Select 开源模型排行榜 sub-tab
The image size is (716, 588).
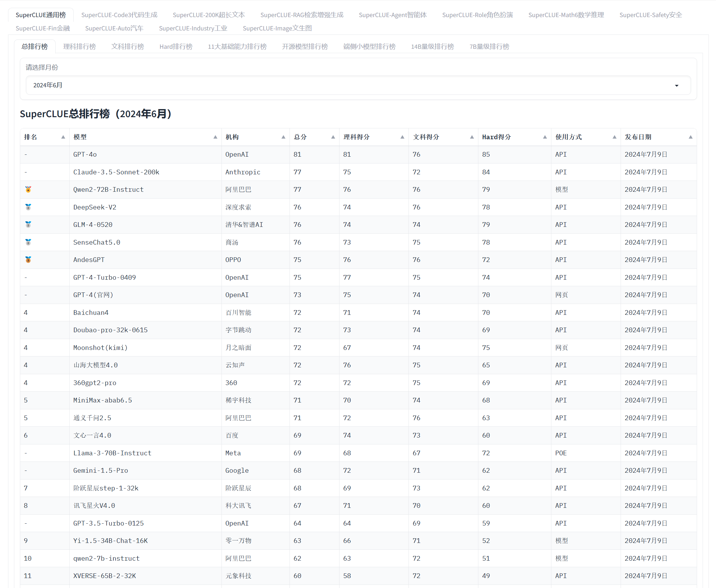point(305,46)
